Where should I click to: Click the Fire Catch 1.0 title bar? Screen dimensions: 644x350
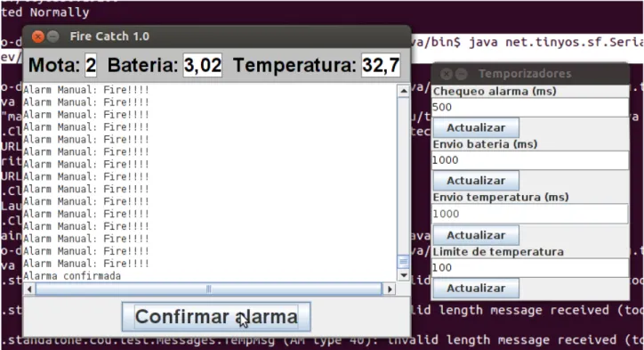pyautogui.click(x=216, y=37)
